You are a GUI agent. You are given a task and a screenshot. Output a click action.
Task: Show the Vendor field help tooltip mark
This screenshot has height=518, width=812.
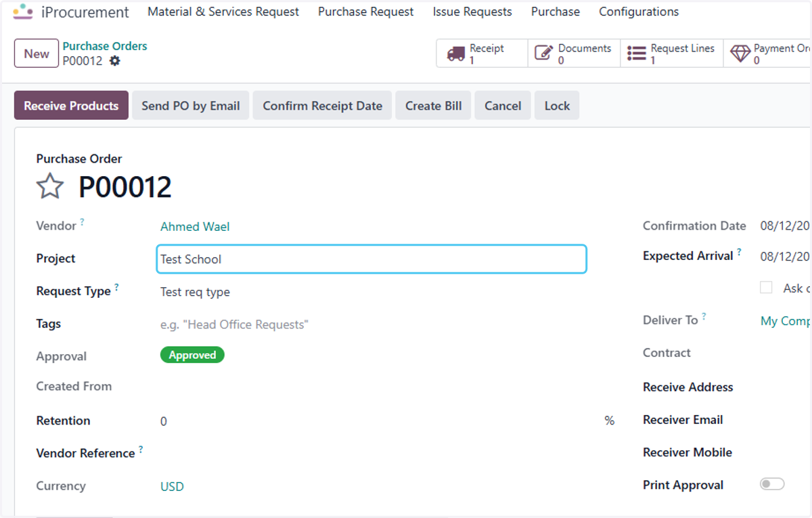coord(83,221)
